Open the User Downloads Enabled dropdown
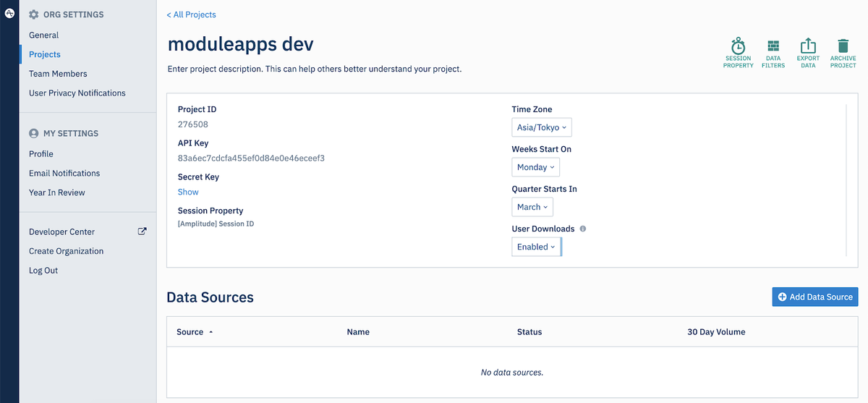The width and height of the screenshot is (868, 403). 536,247
